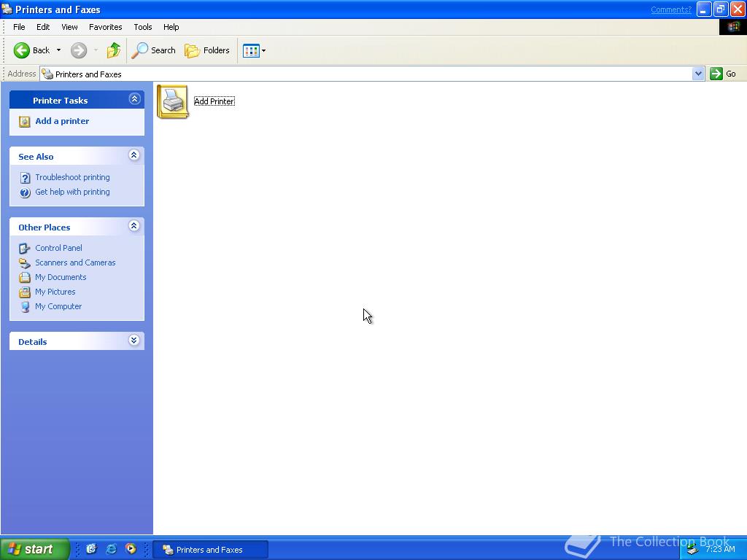Open My Documents link
Screen dimensions: 747x560
point(61,277)
